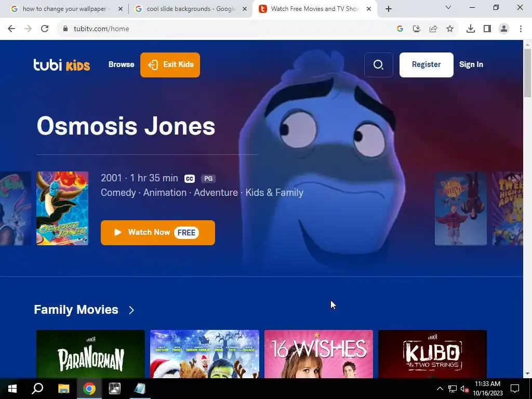Close the Tubi tab
This screenshot has width=532, height=399.
coord(369,9)
